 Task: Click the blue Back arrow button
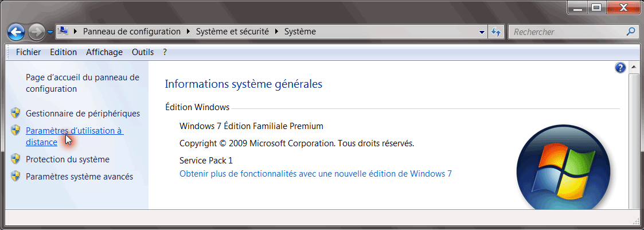click(16, 32)
